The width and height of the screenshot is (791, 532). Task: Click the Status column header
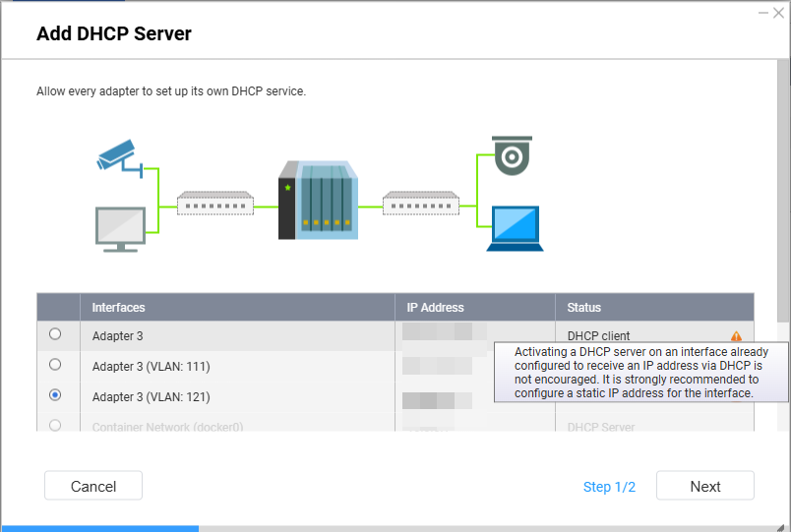point(583,308)
